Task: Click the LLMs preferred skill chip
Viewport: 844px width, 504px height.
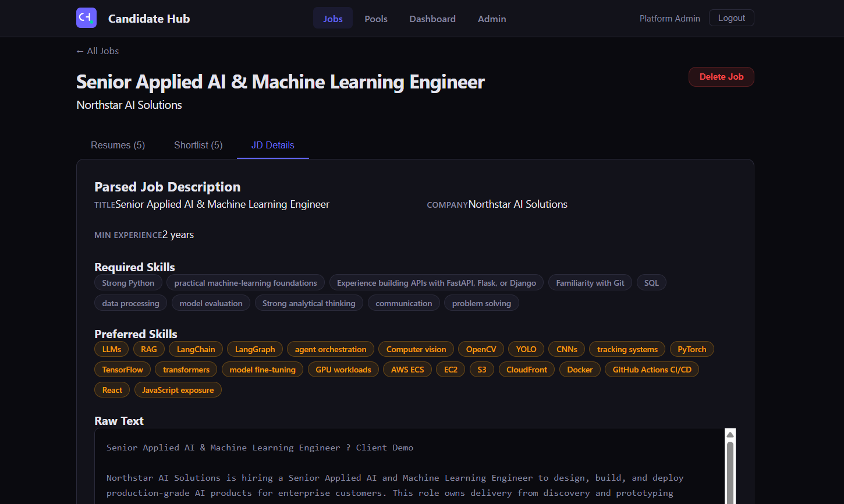Action: [x=112, y=349]
